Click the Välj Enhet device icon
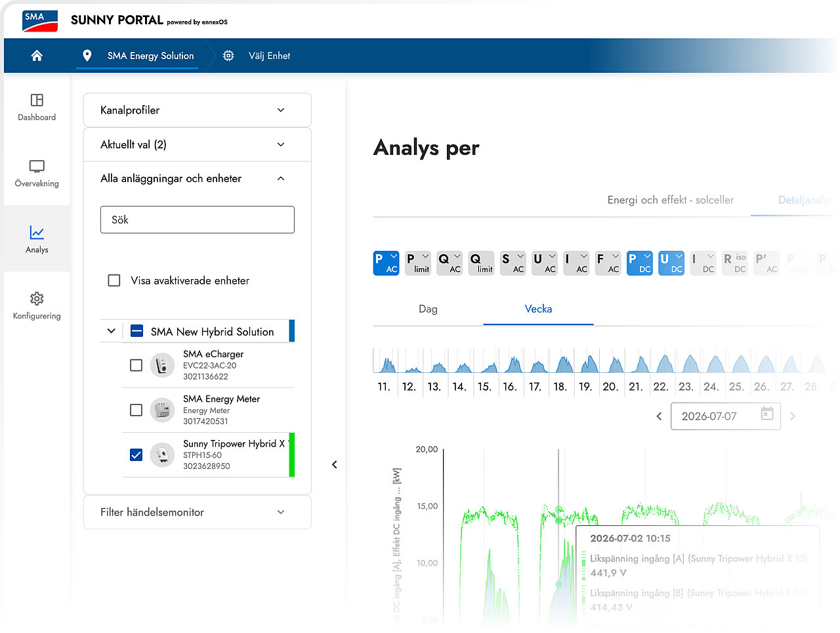This screenshot has height=633, width=840. [x=228, y=56]
